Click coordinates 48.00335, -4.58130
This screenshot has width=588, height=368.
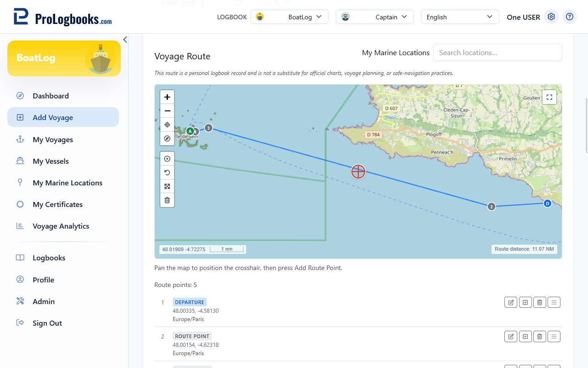196,311
